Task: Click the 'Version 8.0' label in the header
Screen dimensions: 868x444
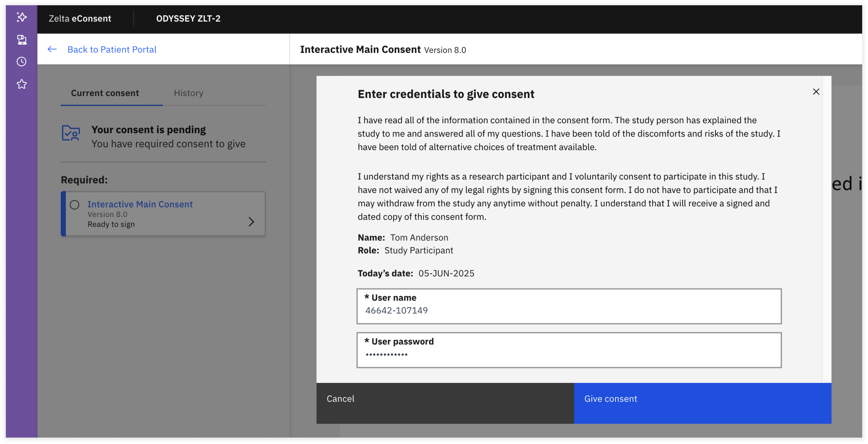Action: click(x=445, y=50)
